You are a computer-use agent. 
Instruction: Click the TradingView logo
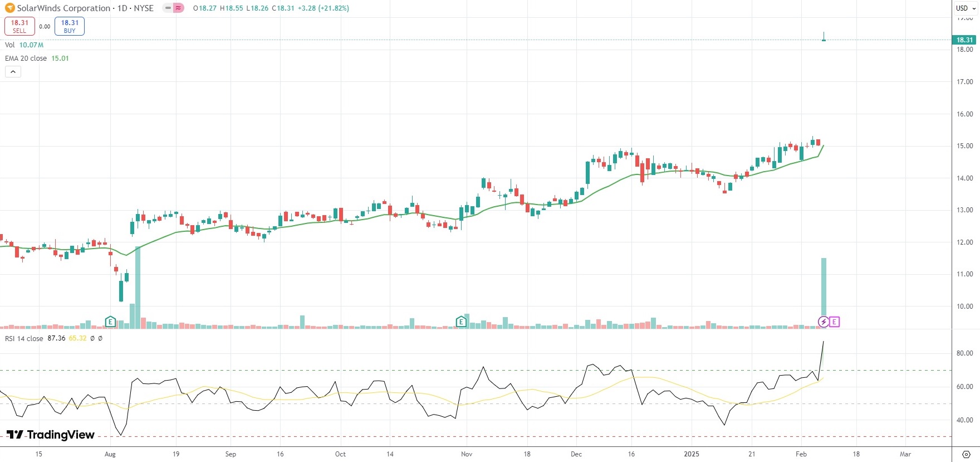pyautogui.click(x=50, y=435)
